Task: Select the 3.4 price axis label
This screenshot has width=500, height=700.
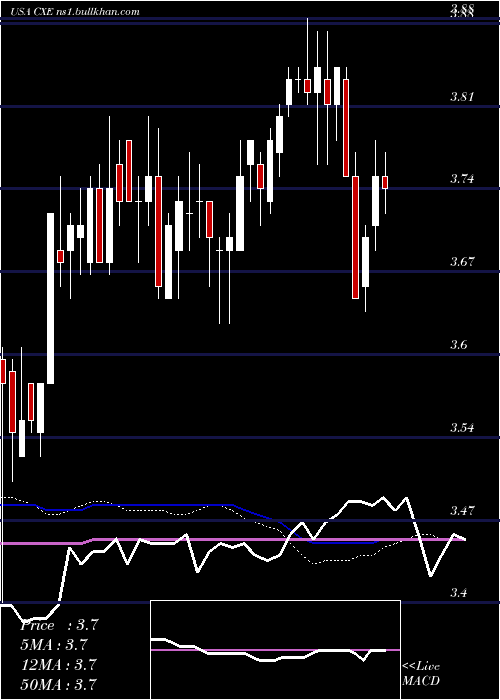Action: (460, 593)
